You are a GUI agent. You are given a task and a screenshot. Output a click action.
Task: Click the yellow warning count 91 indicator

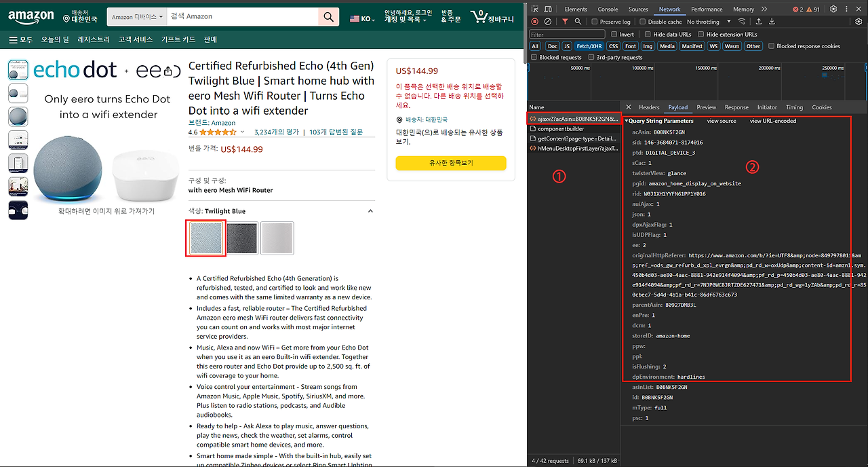pyautogui.click(x=813, y=10)
